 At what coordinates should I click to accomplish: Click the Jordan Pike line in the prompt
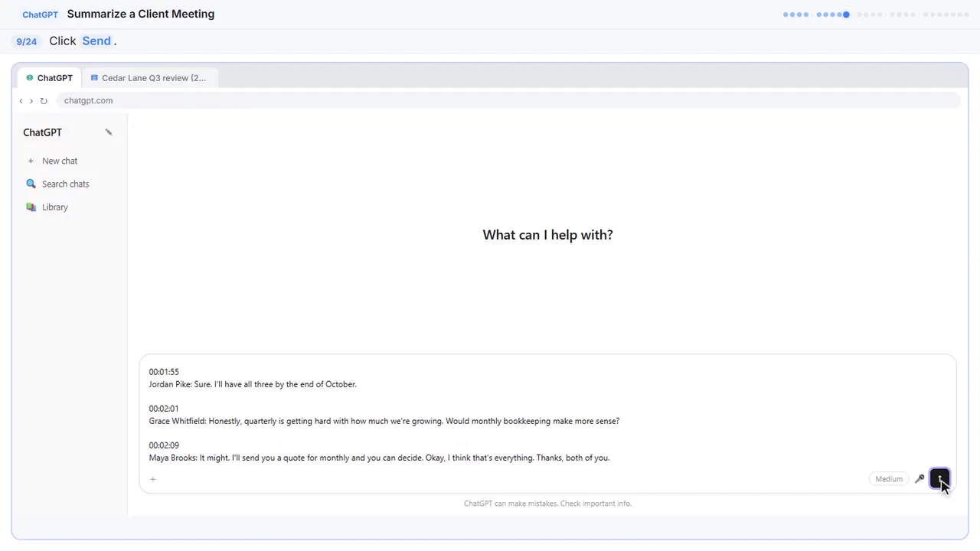click(253, 384)
